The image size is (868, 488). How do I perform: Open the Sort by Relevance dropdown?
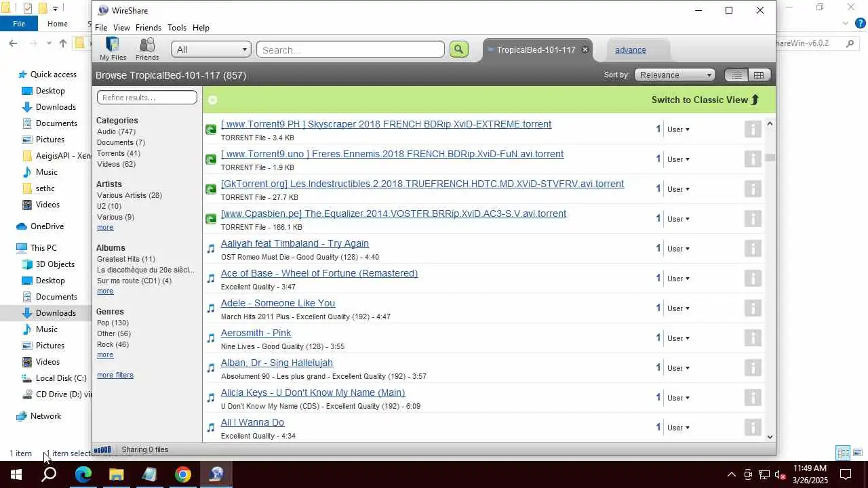point(675,75)
